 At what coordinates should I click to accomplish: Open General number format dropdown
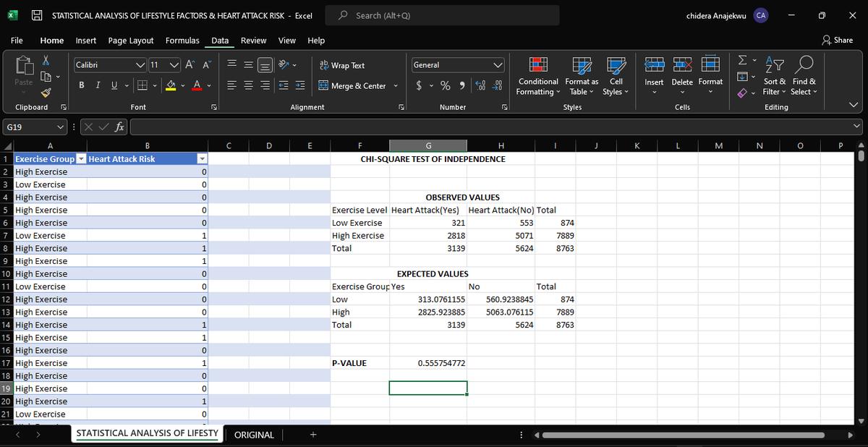(497, 65)
